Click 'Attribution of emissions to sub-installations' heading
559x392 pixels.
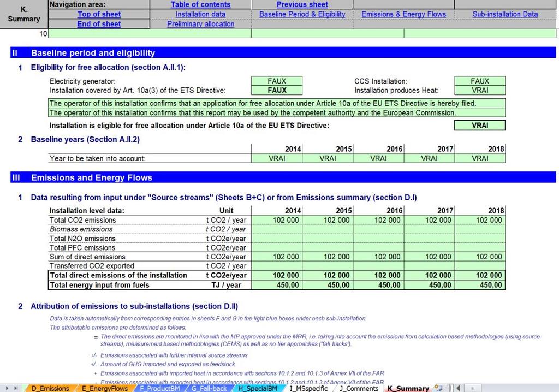[x=134, y=306]
